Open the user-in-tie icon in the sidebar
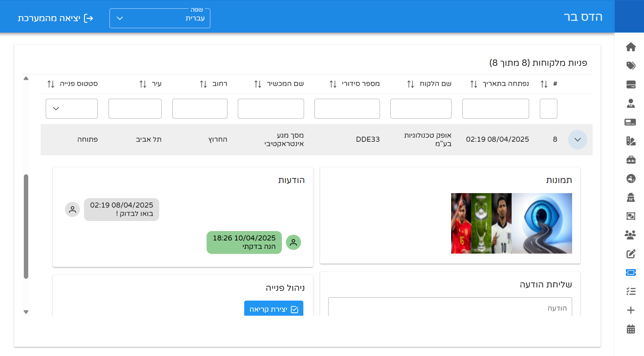 631,103
